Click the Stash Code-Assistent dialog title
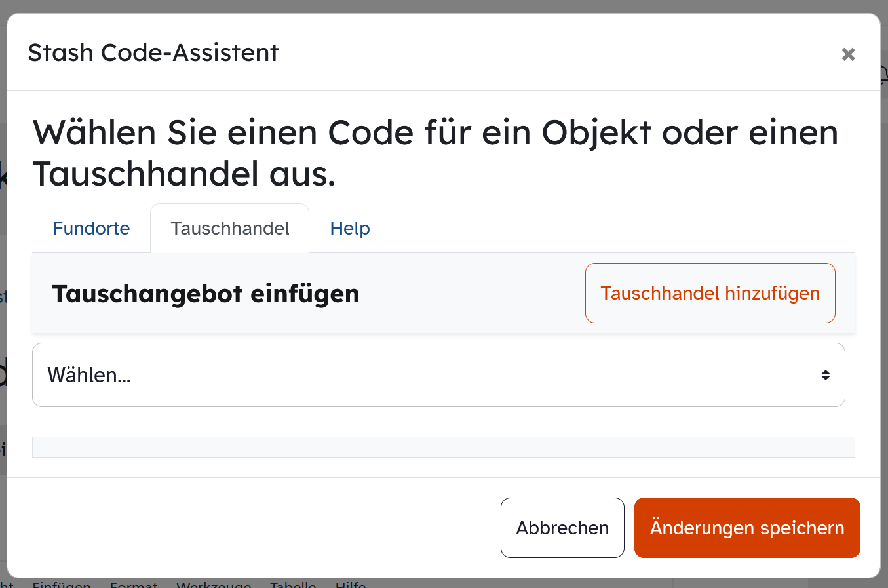 point(153,52)
